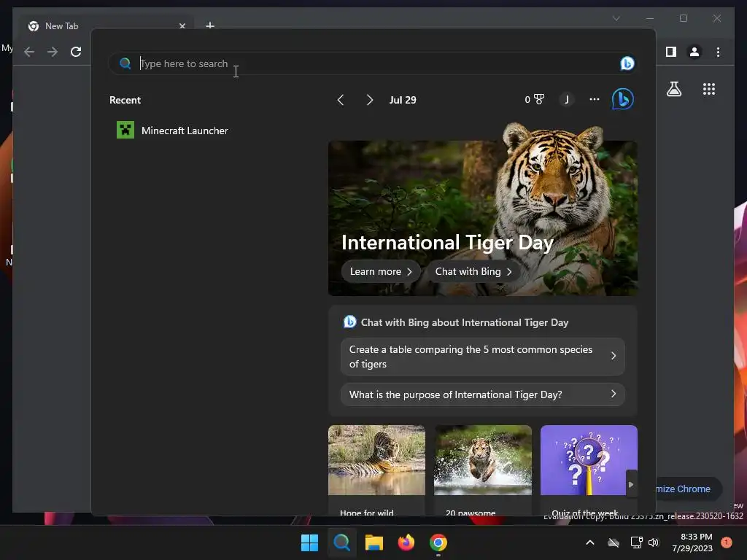Open the more options ellipsis menu
This screenshot has width=747, height=560.
click(x=594, y=99)
